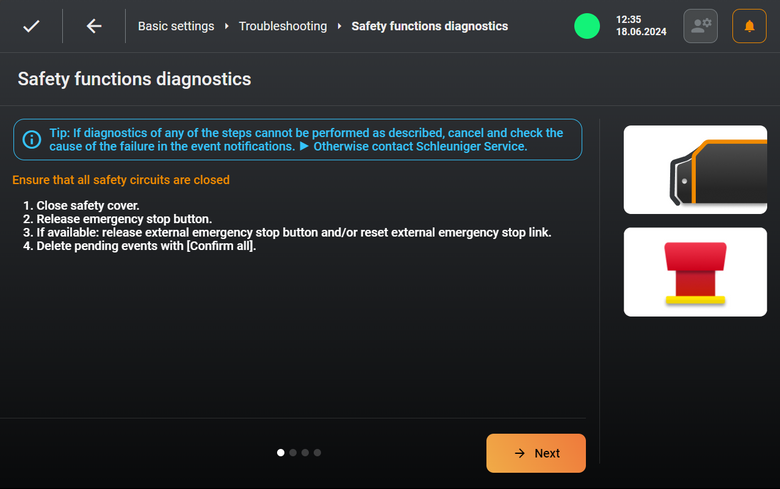Navigate to Basic settings breadcrumb
The height and width of the screenshot is (489, 780).
pos(176,26)
